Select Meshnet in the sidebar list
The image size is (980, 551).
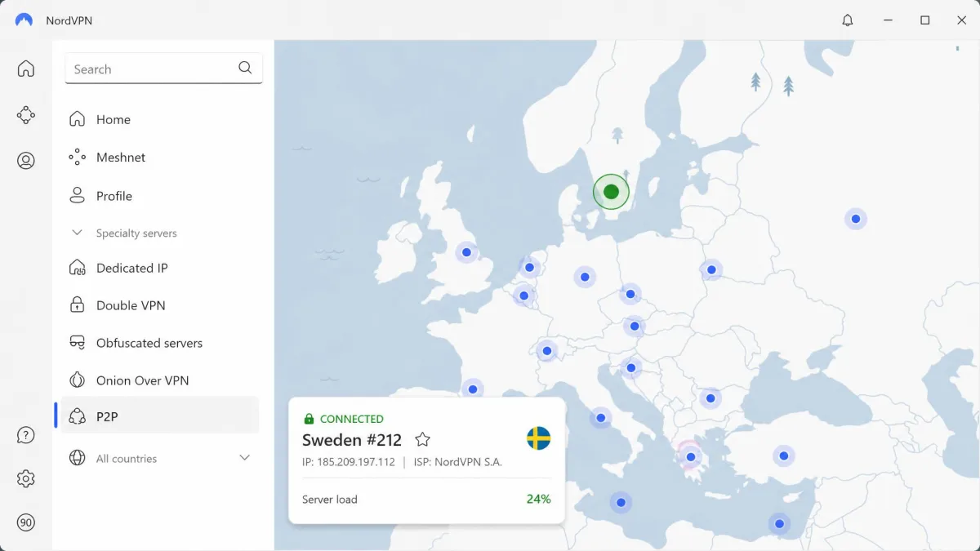pos(160,158)
